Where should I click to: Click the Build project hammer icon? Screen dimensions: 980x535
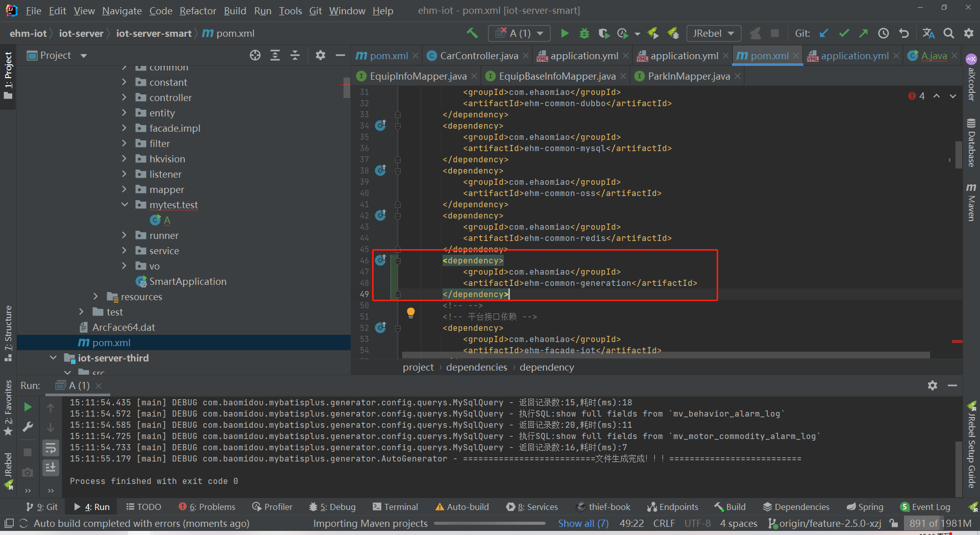[472, 34]
